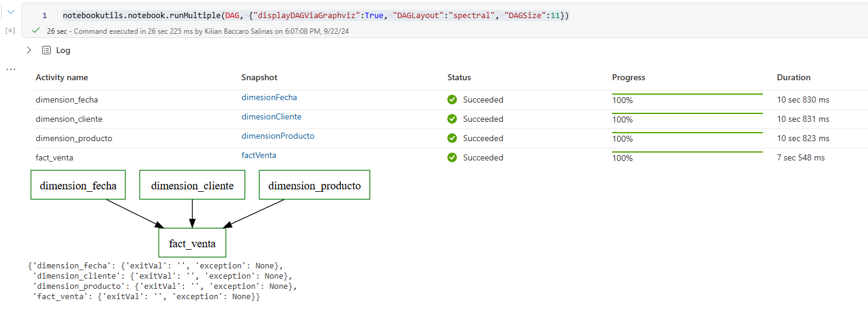Open the dimesionFecha snapshot link
The height and width of the screenshot is (310, 868).
pyautogui.click(x=269, y=97)
